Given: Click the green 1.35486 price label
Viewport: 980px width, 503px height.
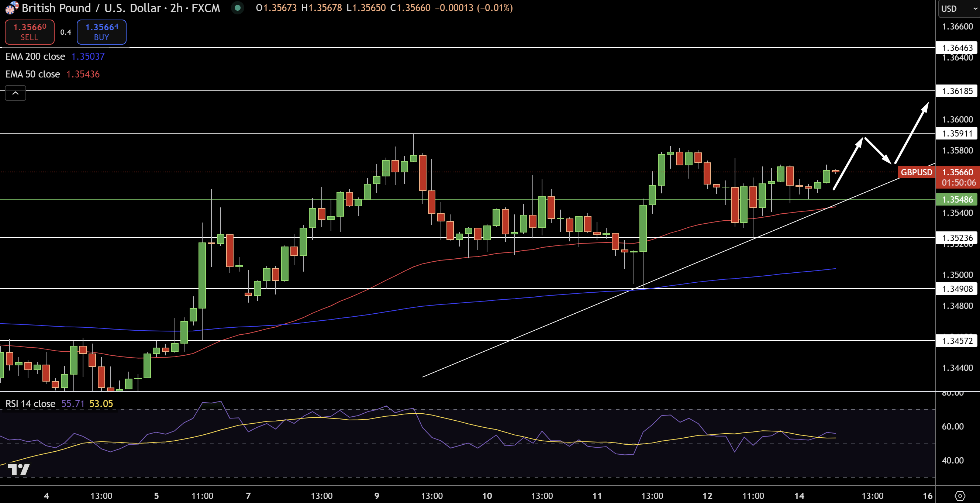Looking at the screenshot, I should (x=957, y=199).
